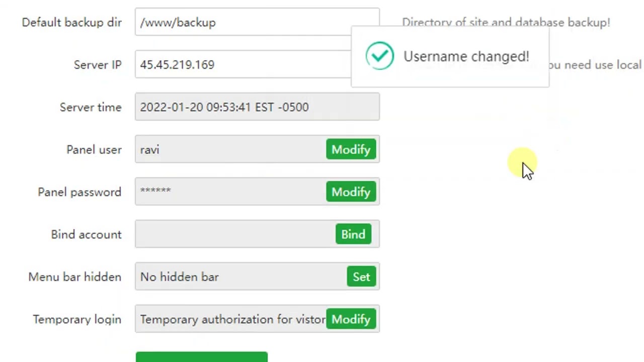The height and width of the screenshot is (362, 644).
Task: Modify the Panel password
Action: pos(351,192)
